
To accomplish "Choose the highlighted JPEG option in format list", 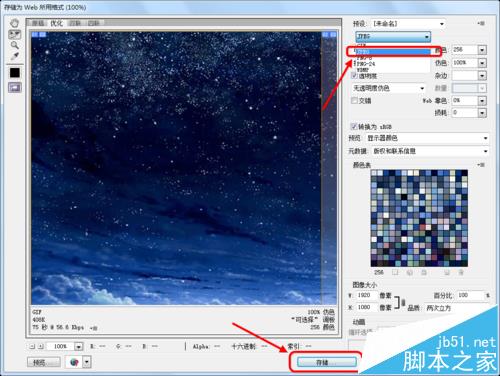I will [393, 52].
